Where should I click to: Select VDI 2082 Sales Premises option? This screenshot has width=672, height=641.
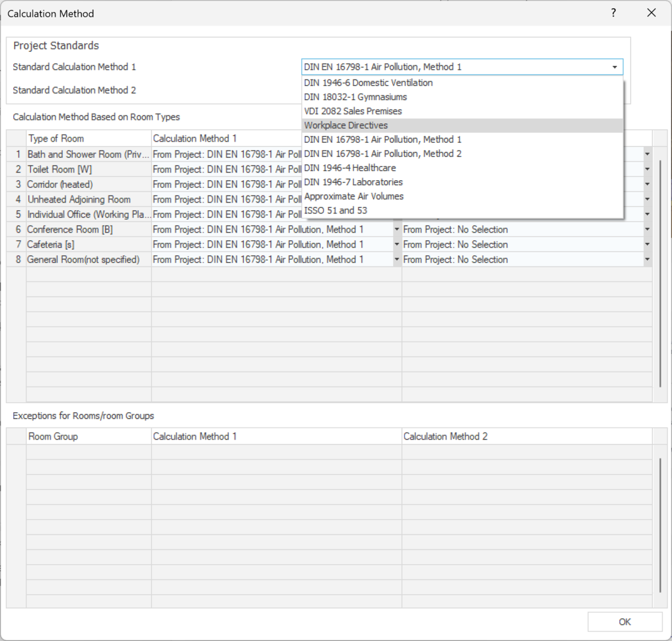(x=353, y=111)
